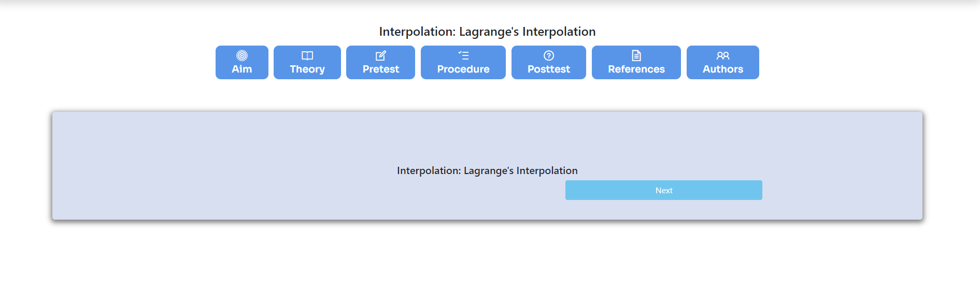980x288 pixels.
Task: Click the open book icon for Theory
Action: click(307, 55)
